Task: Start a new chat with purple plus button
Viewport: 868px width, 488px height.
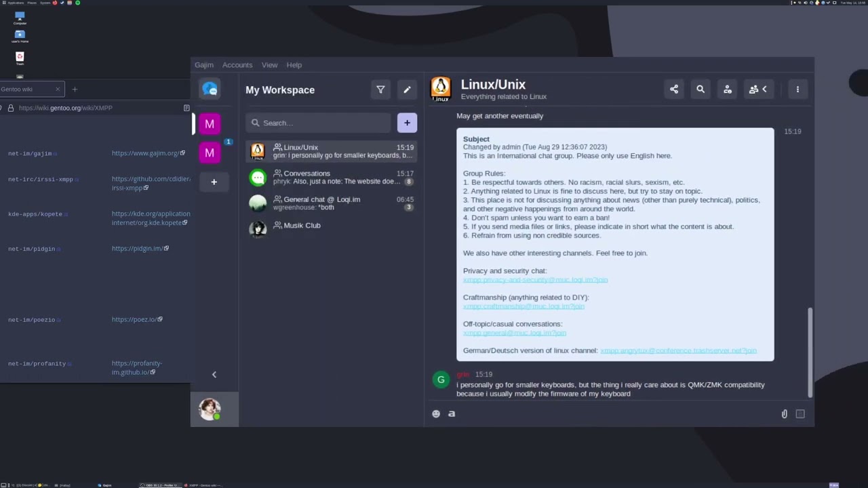Action: click(407, 123)
